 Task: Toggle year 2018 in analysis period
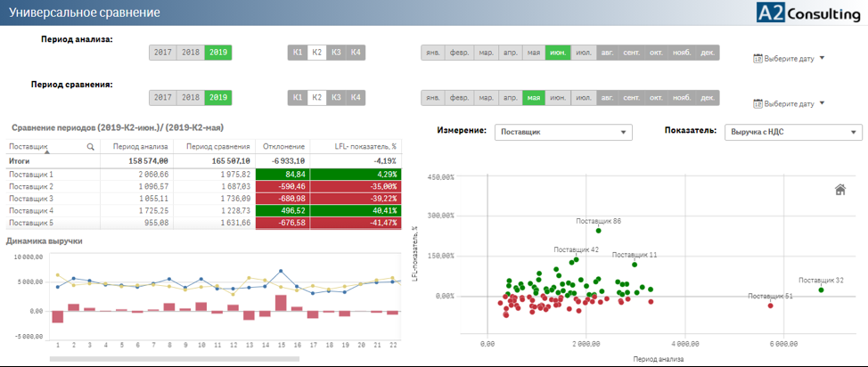(191, 53)
